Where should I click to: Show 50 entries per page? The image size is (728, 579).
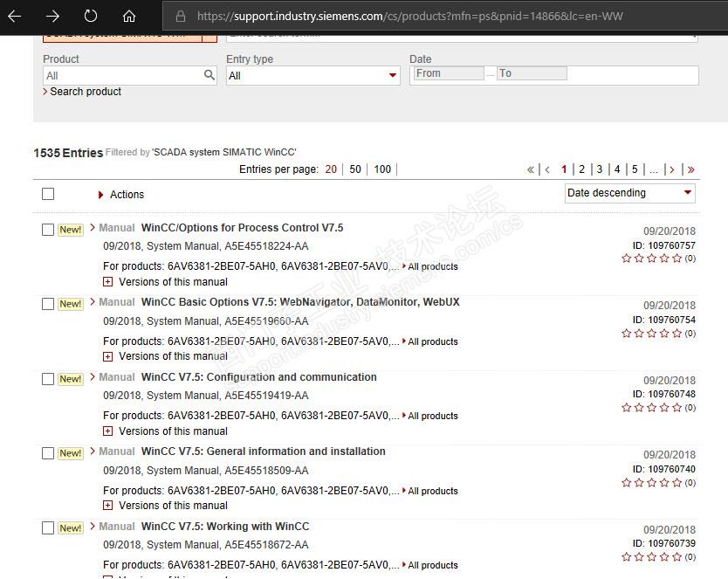(355, 169)
